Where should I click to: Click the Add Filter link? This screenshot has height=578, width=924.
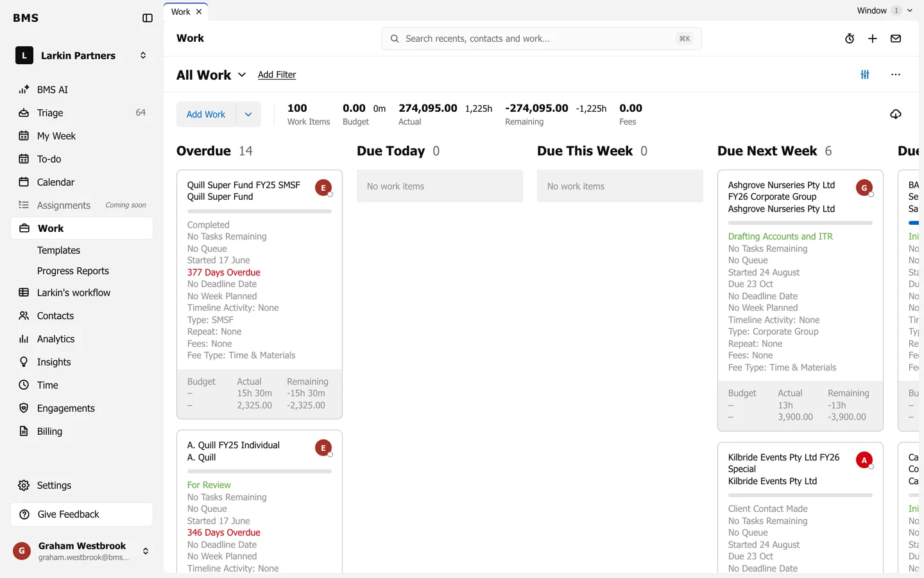[277, 74]
